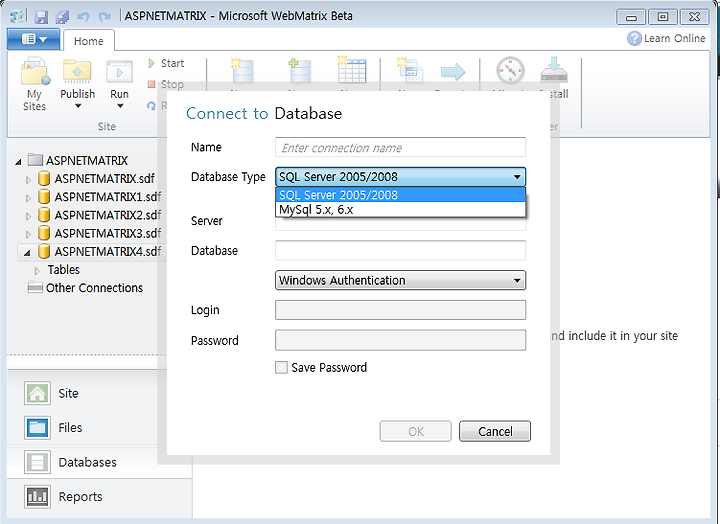The height and width of the screenshot is (524, 720).
Task: Click the OK button
Action: click(416, 431)
